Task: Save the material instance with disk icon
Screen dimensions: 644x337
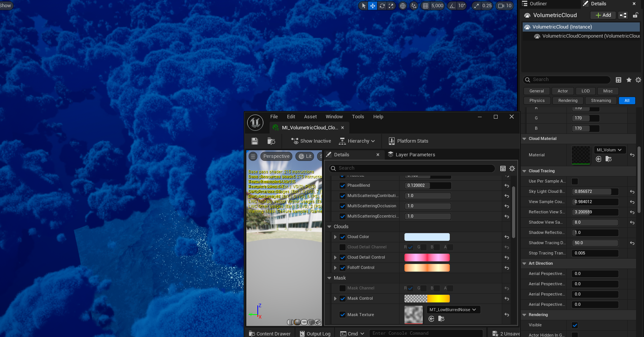Action: pos(255,141)
